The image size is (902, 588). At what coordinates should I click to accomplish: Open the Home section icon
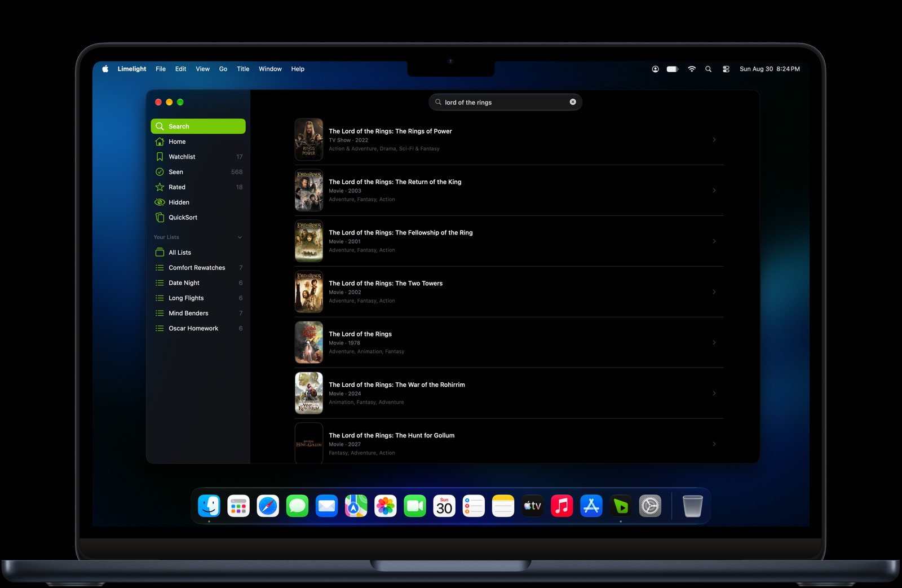(x=160, y=142)
